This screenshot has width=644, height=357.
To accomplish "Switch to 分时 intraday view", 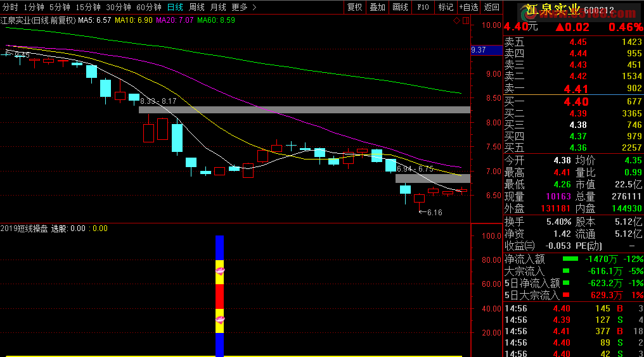I will [10, 7].
